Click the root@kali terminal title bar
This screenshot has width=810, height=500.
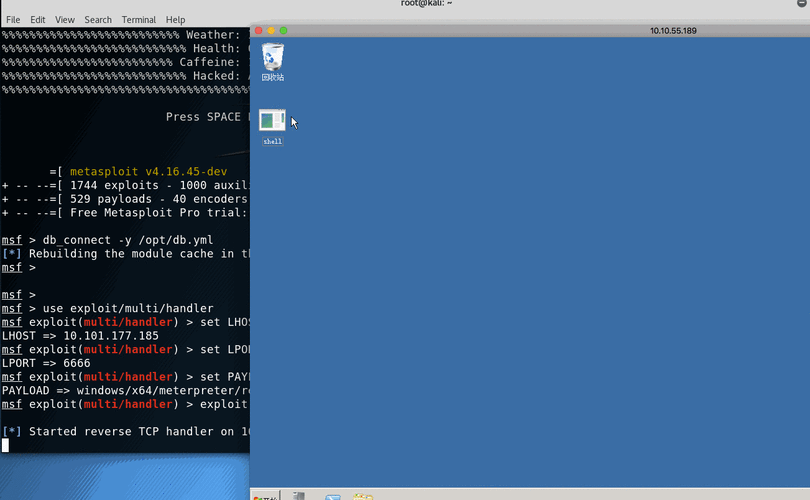426,4
